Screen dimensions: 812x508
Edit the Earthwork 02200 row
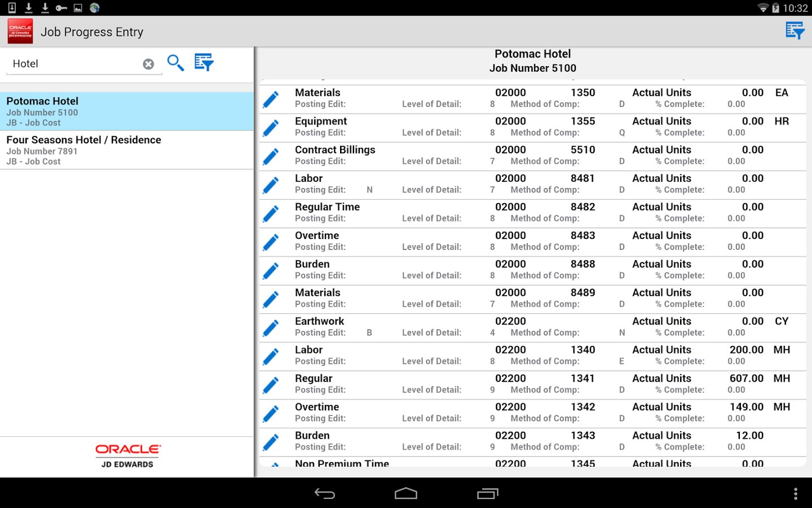coord(271,328)
